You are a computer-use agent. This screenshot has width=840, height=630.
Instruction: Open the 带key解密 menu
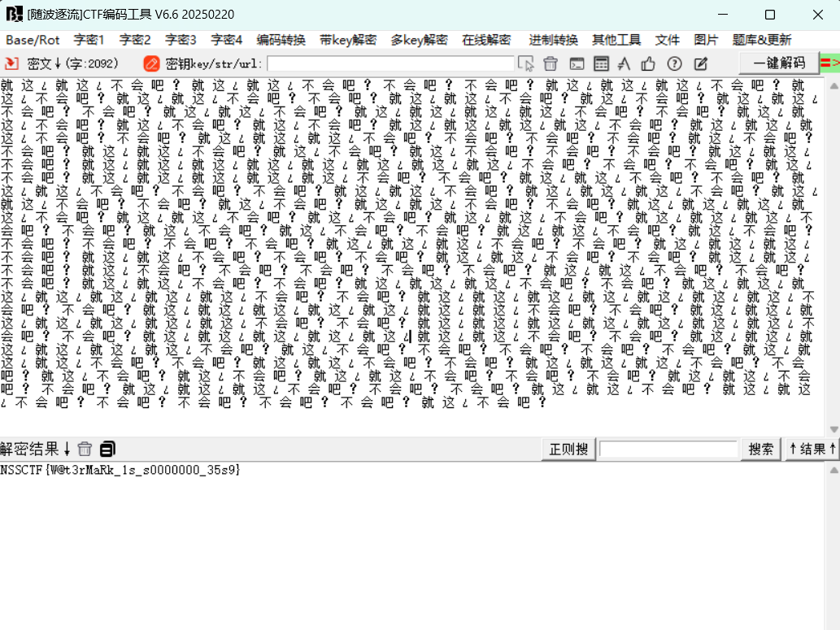(x=348, y=40)
